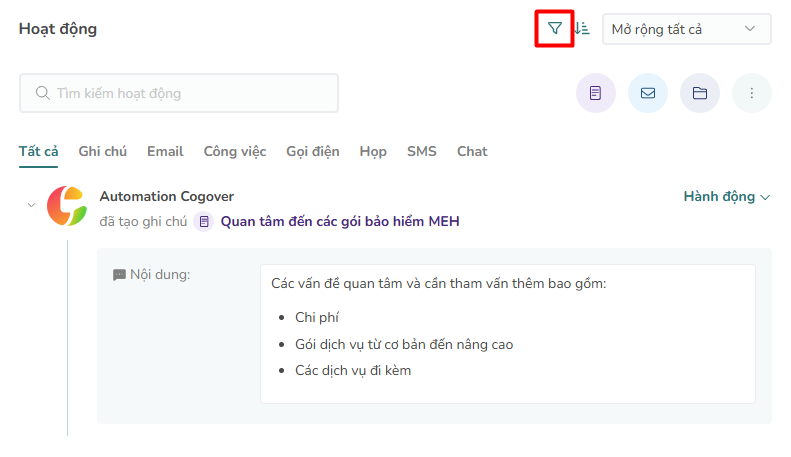Create a note with the purple note button
The image size is (791, 457).
click(596, 93)
